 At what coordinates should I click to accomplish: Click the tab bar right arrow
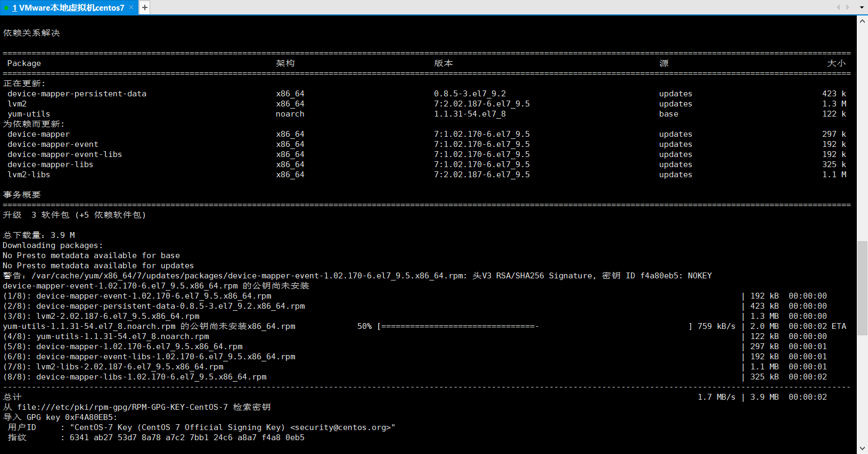[848, 7]
